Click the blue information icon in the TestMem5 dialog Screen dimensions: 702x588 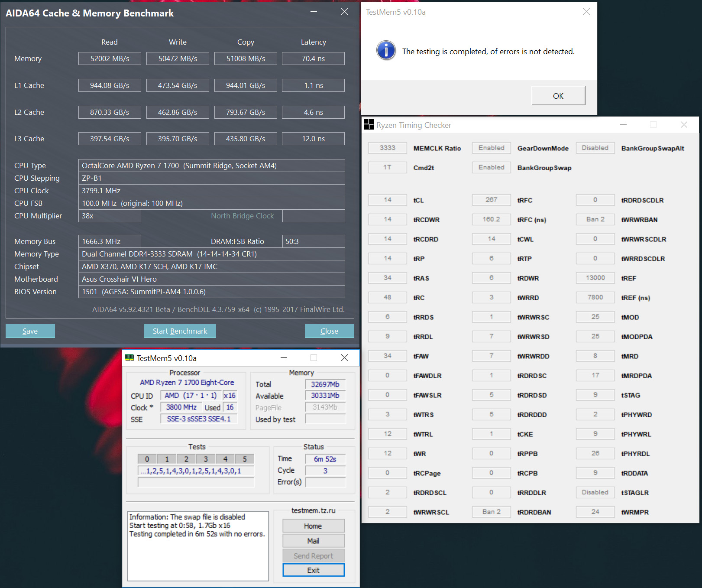click(x=386, y=50)
